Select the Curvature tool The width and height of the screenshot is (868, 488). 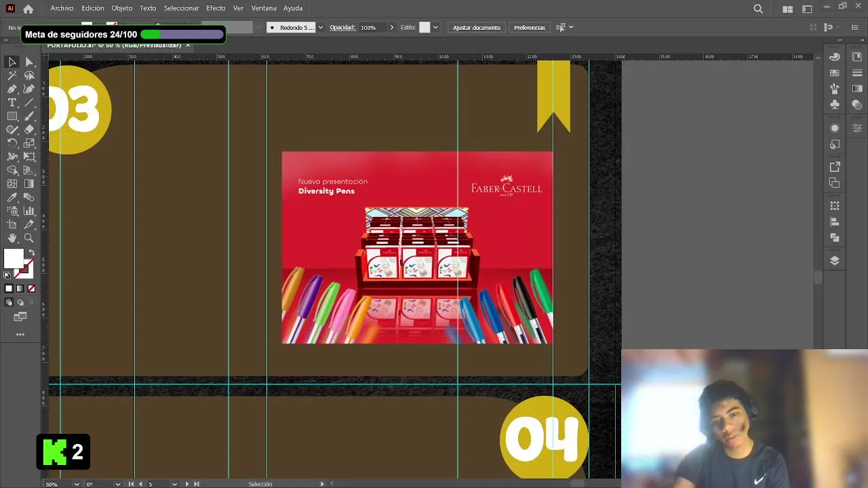[29, 89]
